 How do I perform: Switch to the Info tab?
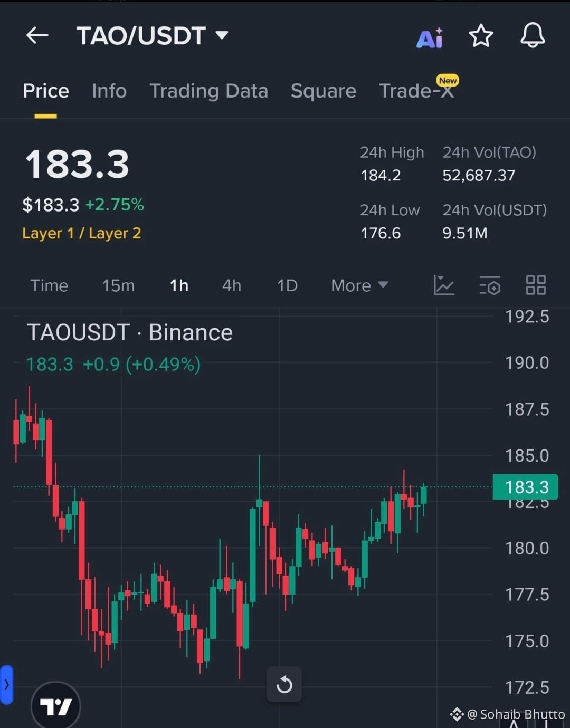[x=109, y=91]
